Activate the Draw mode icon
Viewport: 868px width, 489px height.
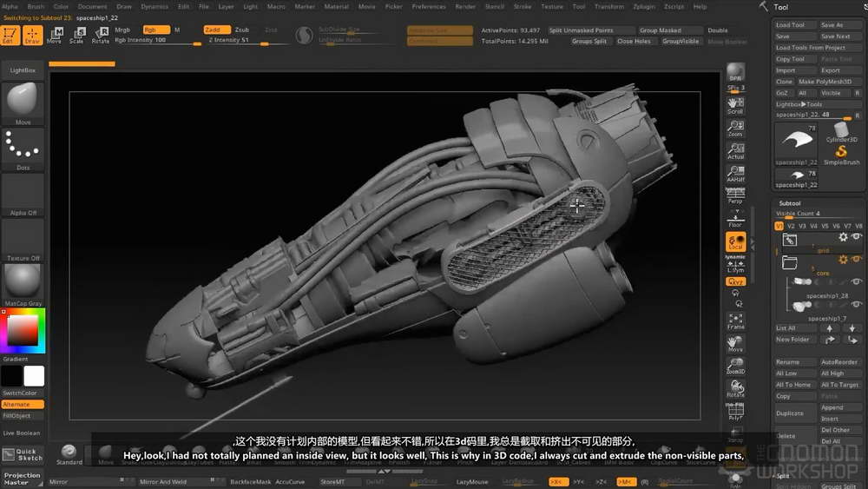point(33,35)
